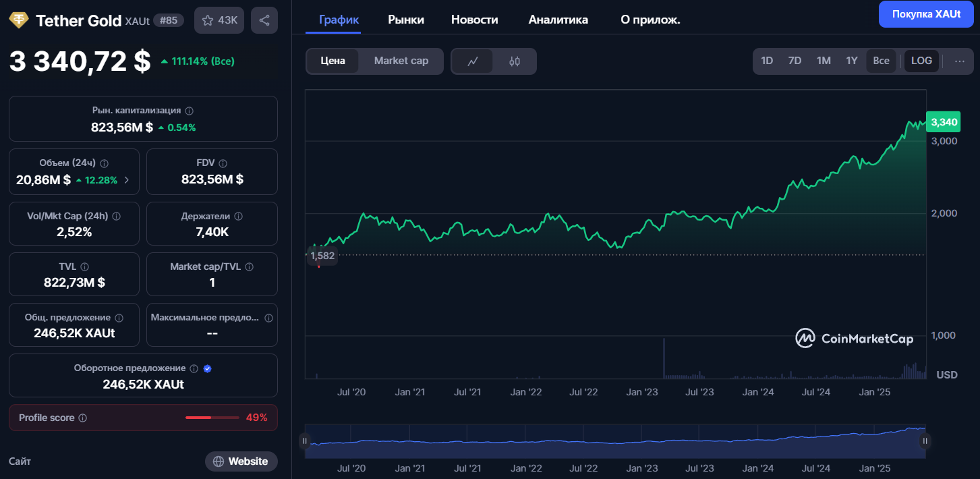Image resolution: width=980 pixels, height=479 pixels.
Task: Show info icon beside Объем (24ч)
Action: (x=105, y=163)
